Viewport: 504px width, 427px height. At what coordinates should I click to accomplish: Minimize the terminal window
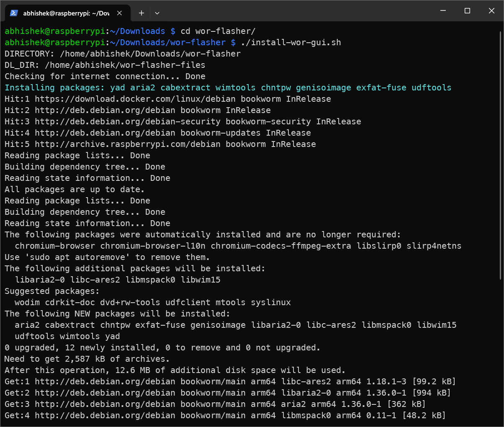tap(443, 11)
